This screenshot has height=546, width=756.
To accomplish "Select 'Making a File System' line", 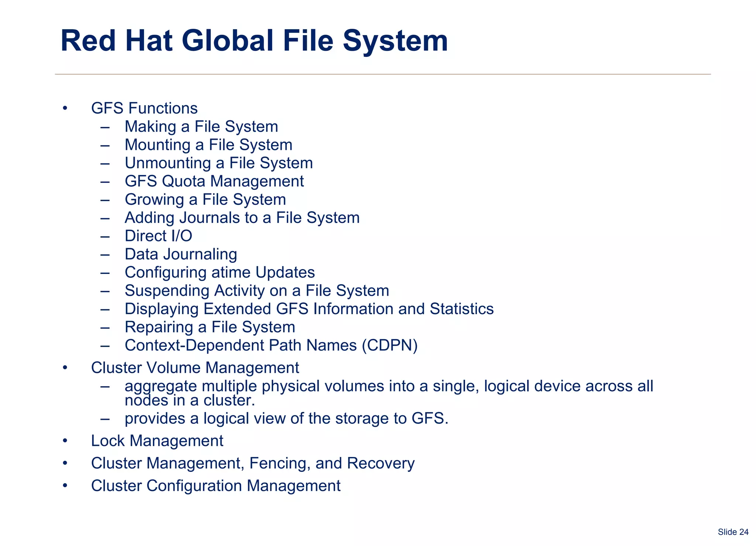I will [201, 127].
